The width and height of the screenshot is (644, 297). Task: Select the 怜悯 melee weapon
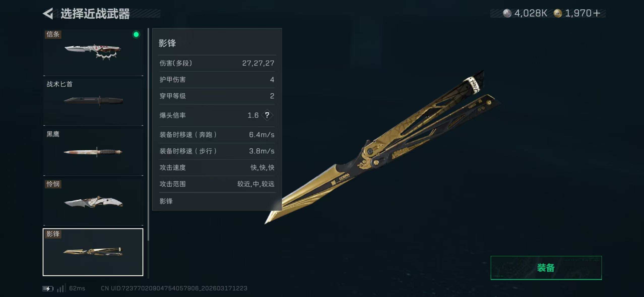(x=93, y=202)
